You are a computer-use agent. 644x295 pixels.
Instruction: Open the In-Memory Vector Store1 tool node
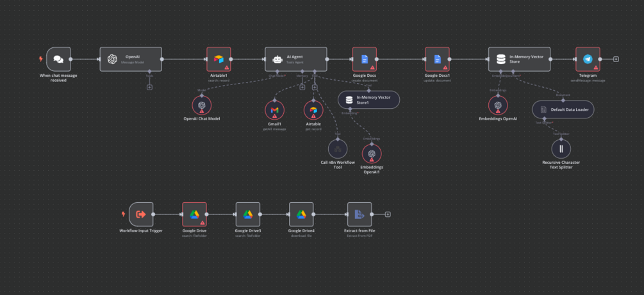pyautogui.click(x=369, y=100)
